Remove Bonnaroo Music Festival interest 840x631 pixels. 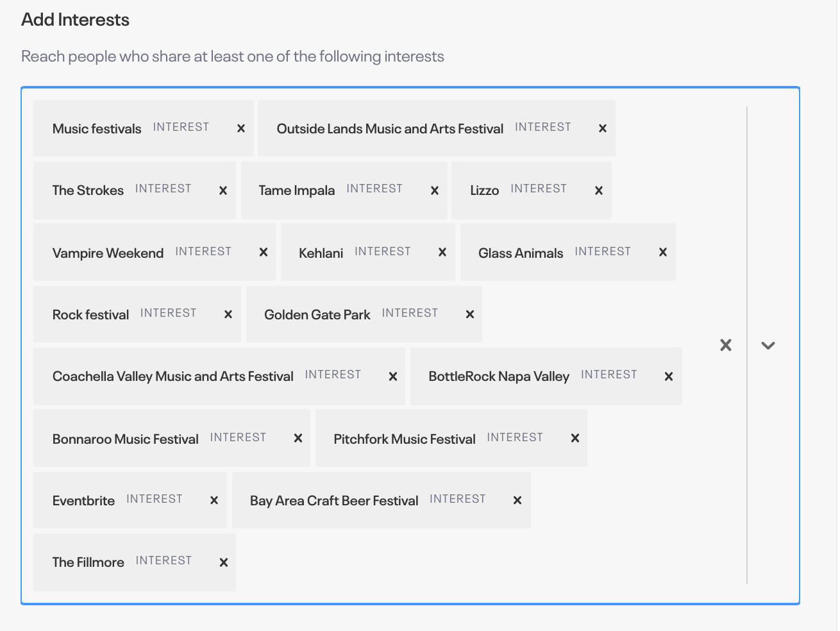pyautogui.click(x=298, y=438)
